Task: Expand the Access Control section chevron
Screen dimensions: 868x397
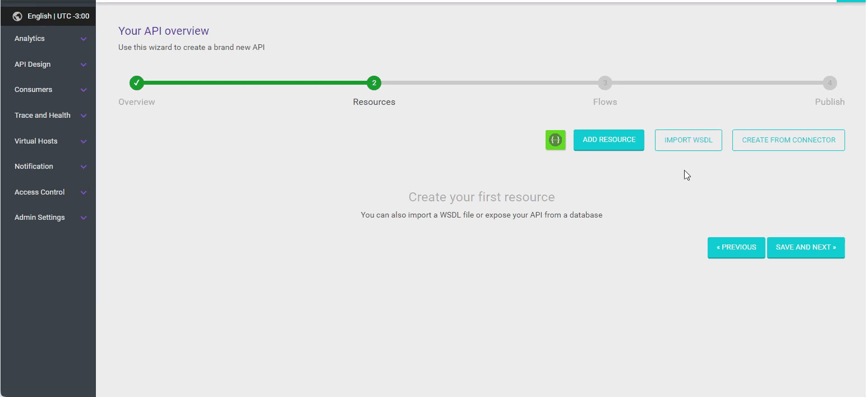Action: [x=83, y=192]
